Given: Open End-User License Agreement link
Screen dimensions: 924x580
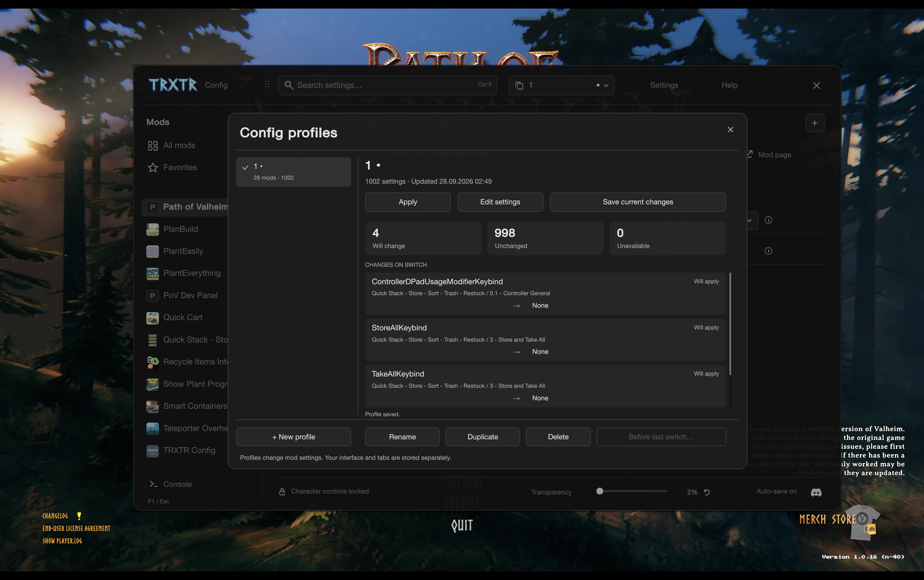Looking at the screenshot, I should [76, 529].
